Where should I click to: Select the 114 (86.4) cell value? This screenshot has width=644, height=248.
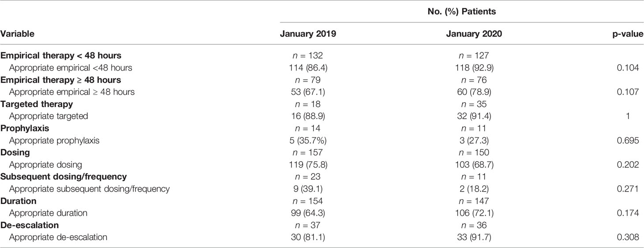(x=308, y=68)
